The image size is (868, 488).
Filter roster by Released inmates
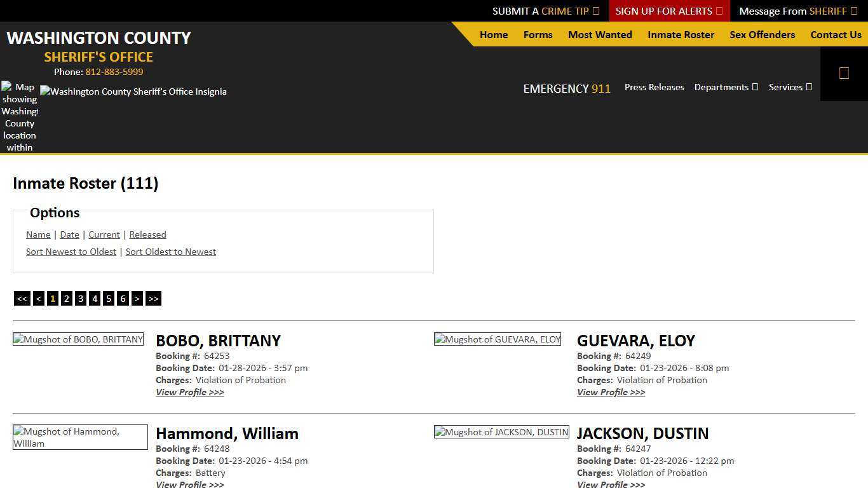click(x=147, y=234)
